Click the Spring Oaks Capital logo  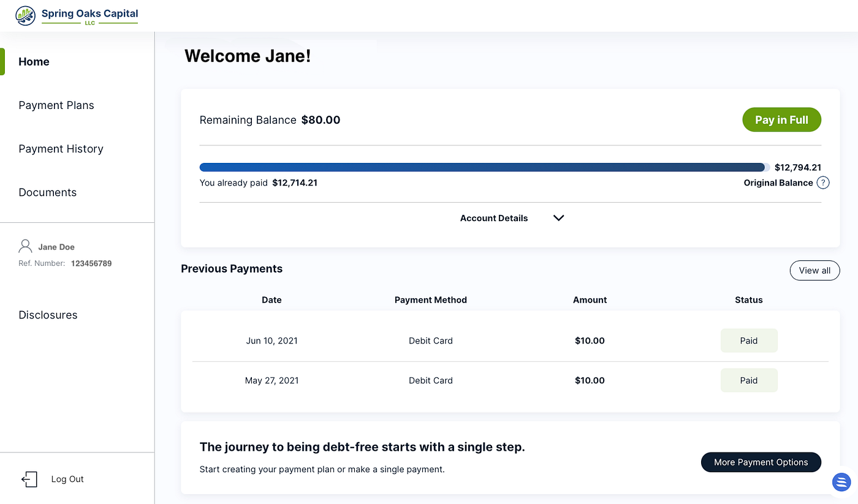tap(77, 16)
